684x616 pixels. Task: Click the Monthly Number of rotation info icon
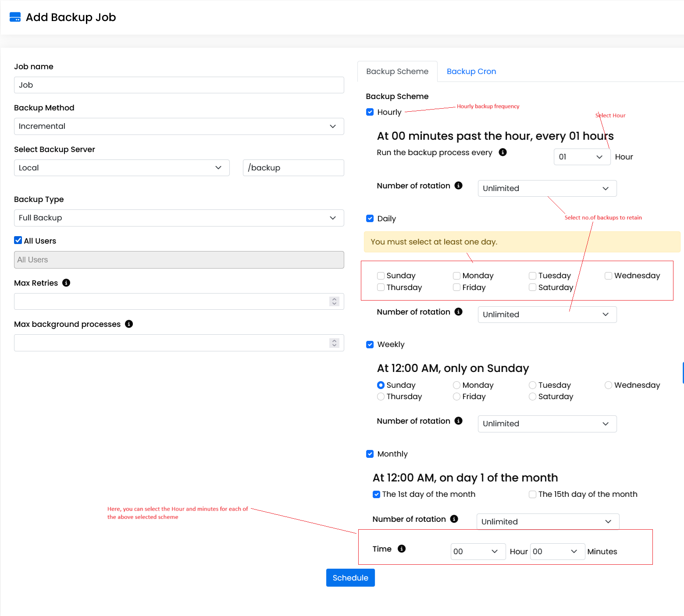point(454,519)
